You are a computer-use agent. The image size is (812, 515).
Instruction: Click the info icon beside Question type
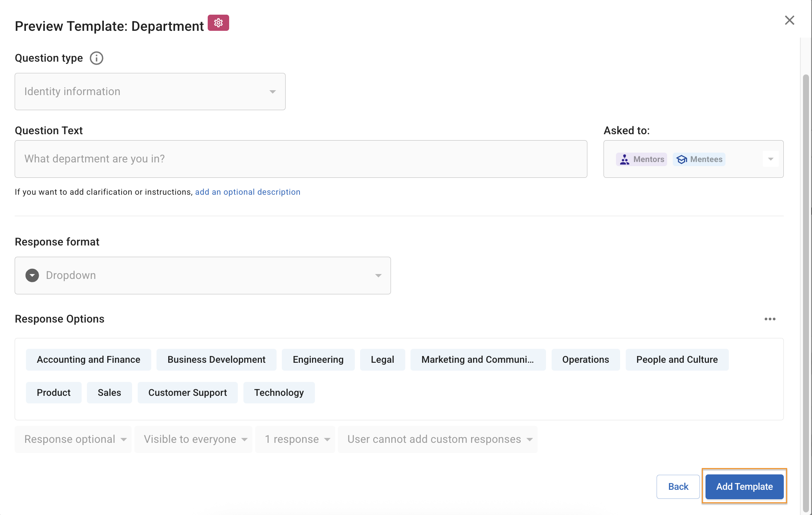click(x=96, y=58)
